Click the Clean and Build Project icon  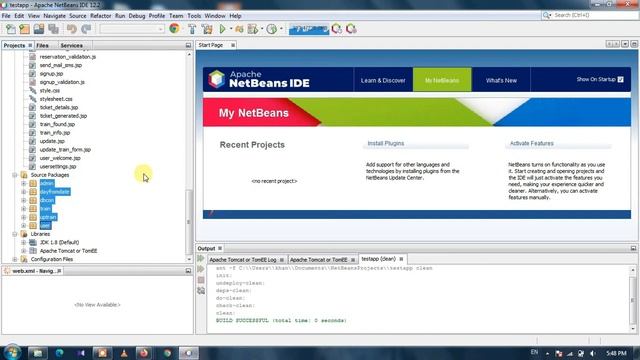pyautogui.click(x=207, y=29)
